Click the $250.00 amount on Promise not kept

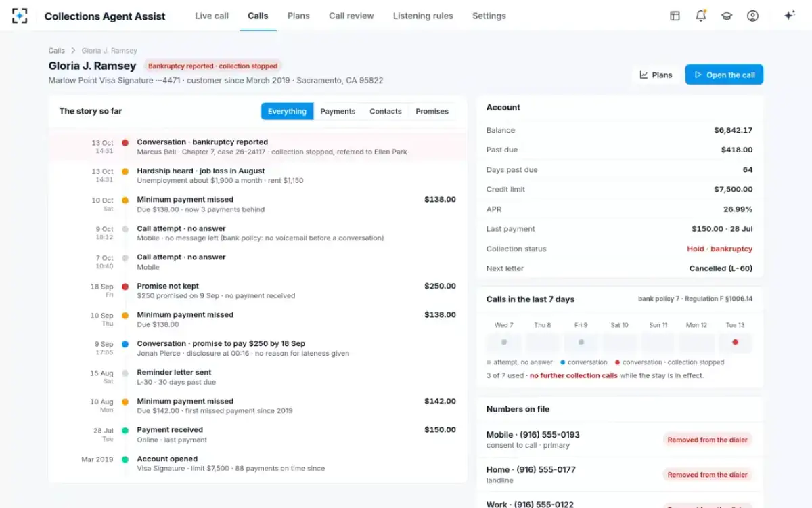click(440, 286)
